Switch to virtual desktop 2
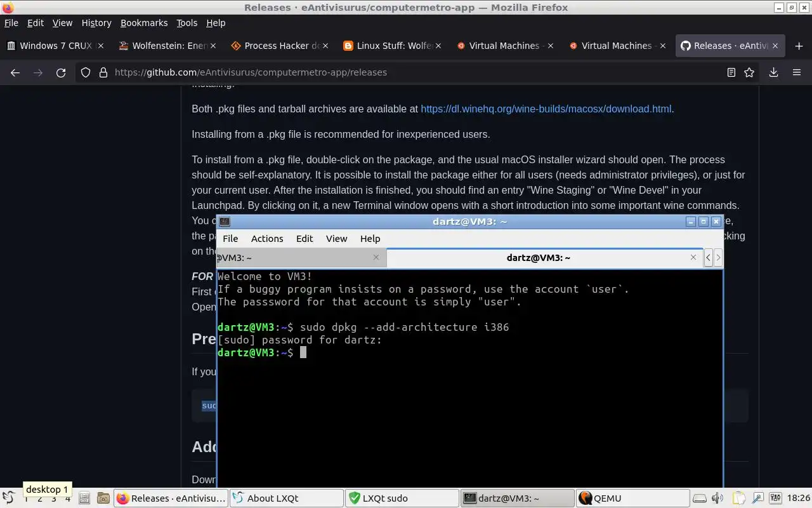Viewport: 812px width, 508px height. pyautogui.click(x=39, y=499)
